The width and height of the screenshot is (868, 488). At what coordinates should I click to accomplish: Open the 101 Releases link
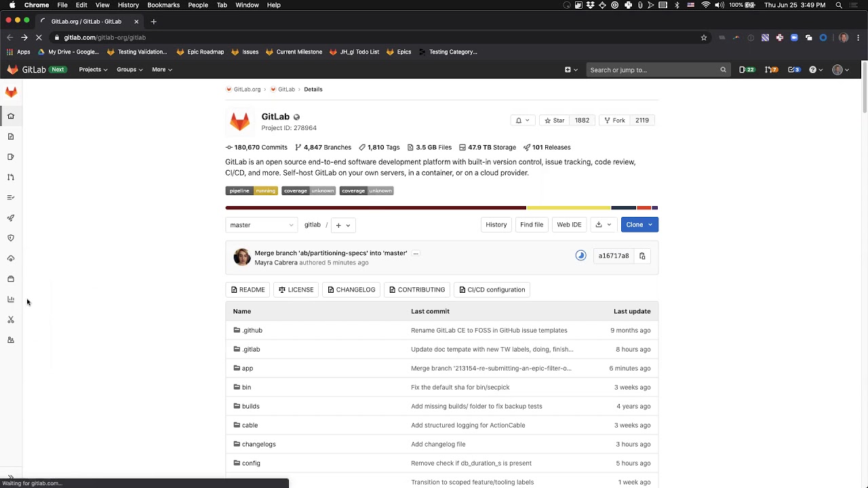point(547,147)
